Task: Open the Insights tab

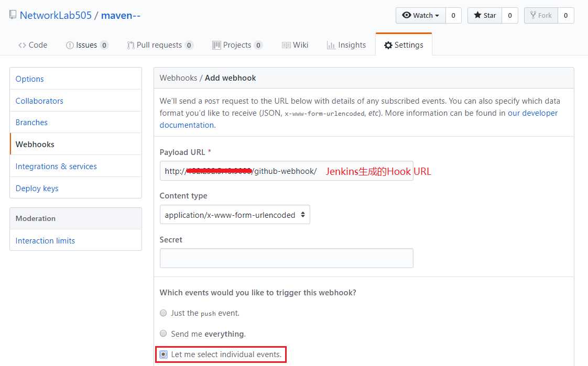Action: (x=346, y=45)
